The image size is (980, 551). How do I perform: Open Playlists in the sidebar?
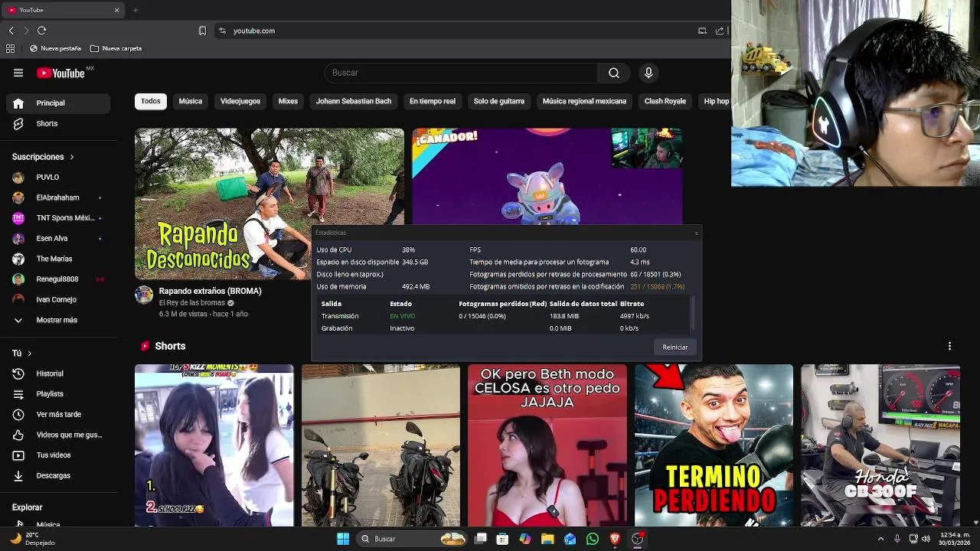tap(58, 393)
